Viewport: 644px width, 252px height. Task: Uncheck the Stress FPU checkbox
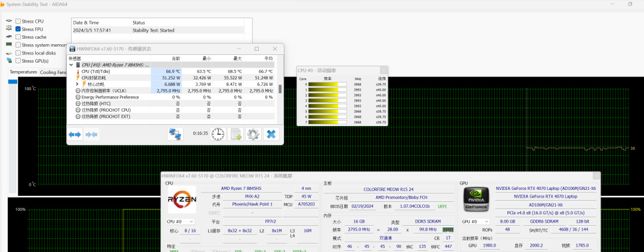coord(18,29)
